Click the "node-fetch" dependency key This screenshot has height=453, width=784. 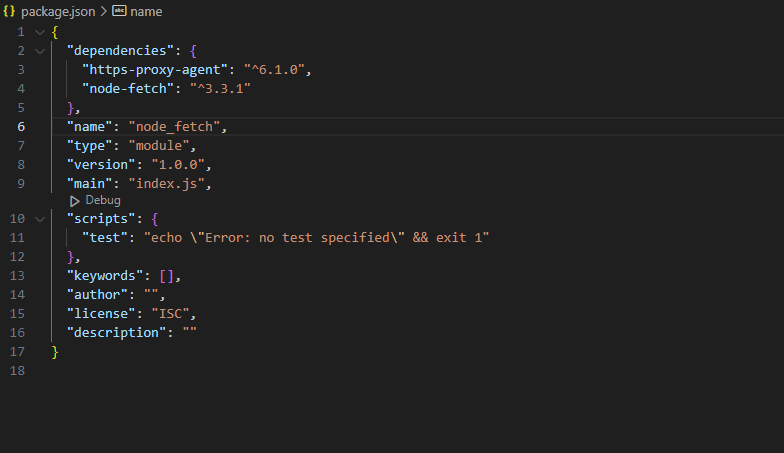[x=128, y=88]
